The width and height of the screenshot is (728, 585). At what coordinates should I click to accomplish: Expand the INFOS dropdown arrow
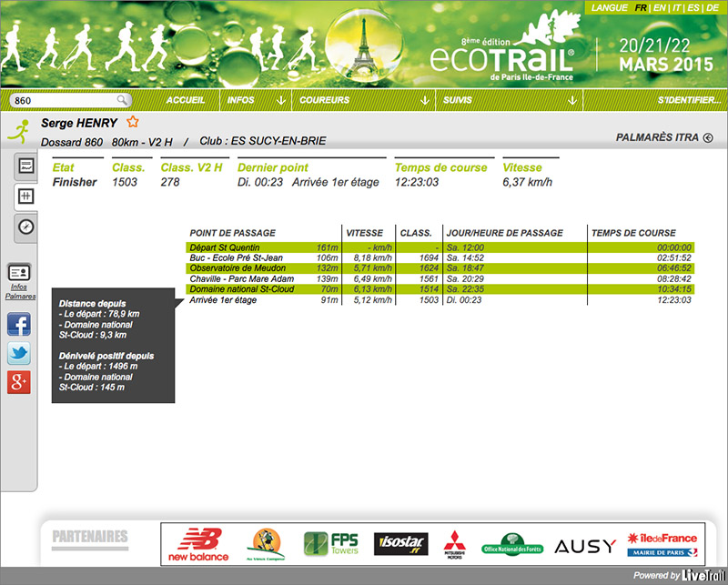tap(280, 100)
